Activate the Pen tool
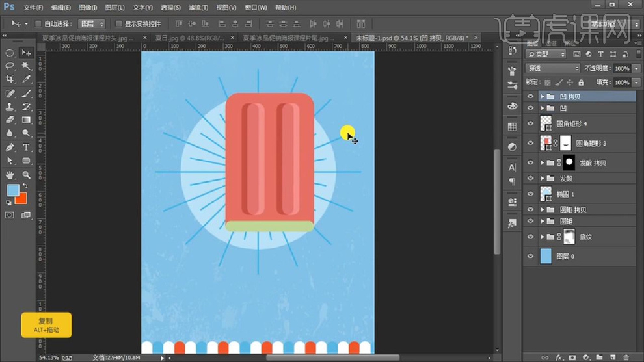The image size is (644, 362). click(10, 147)
